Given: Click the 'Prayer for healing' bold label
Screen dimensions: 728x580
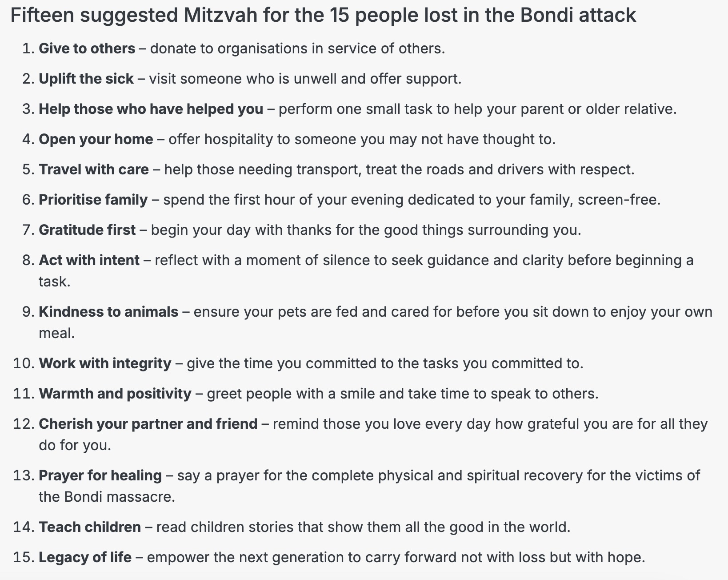Looking at the screenshot, I should pos(100,475).
